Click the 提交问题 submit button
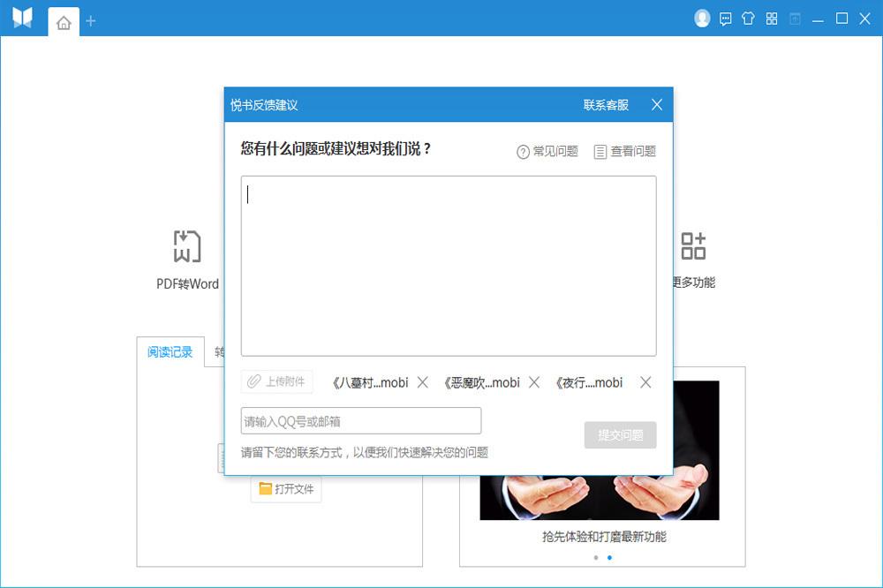The width and height of the screenshot is (883, 588). tap(620, 434)
